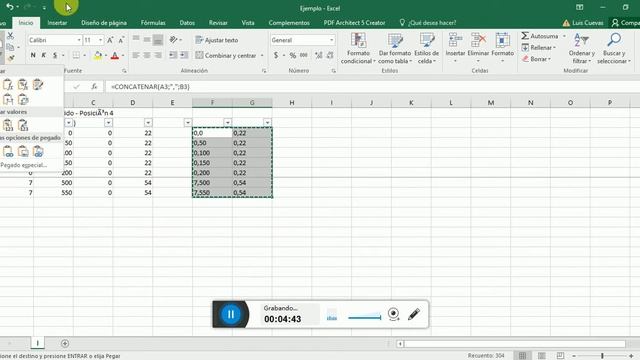The image size is (640, 360).
Task: Open the Revisar tab
Action: [218, 23]
